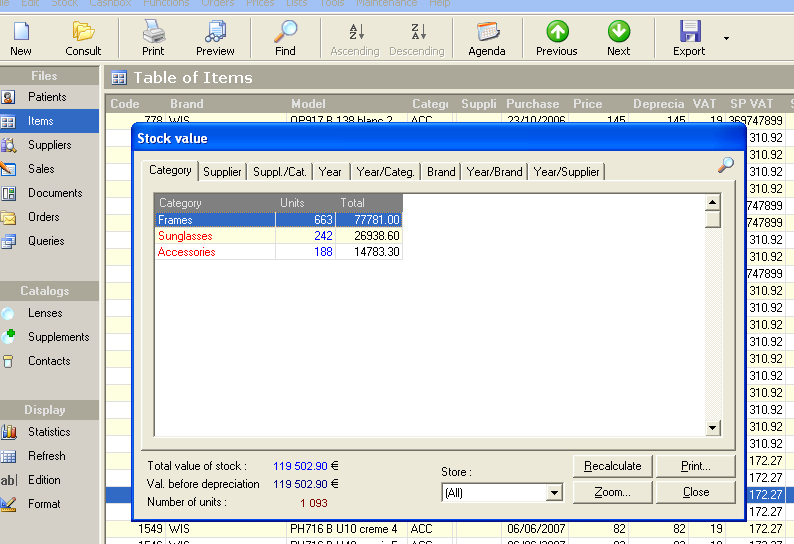Close the Stock value dialog
The width and height of the screenshot is (794, 544).
[x=696, y=492]
